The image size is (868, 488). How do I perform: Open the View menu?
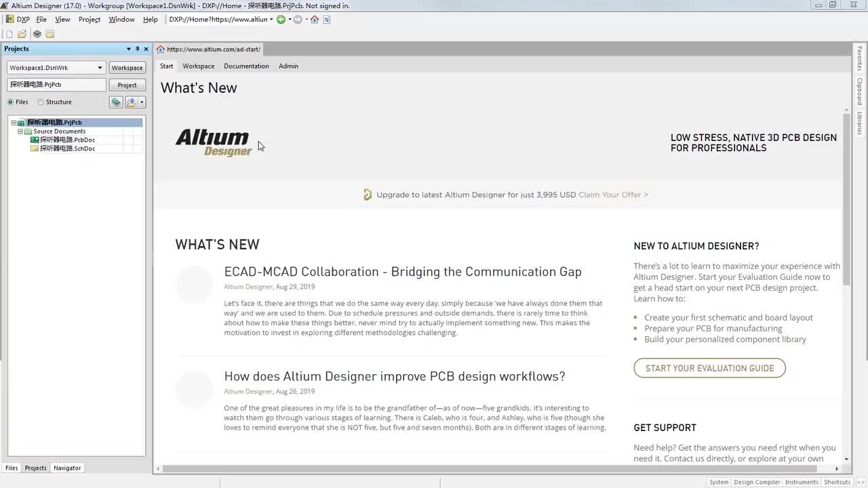click(62, 19)
